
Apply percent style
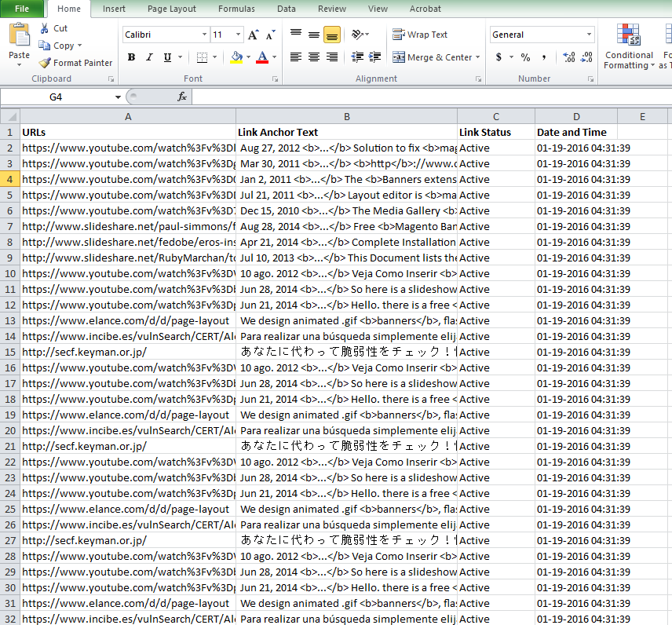tap(525, 57)
